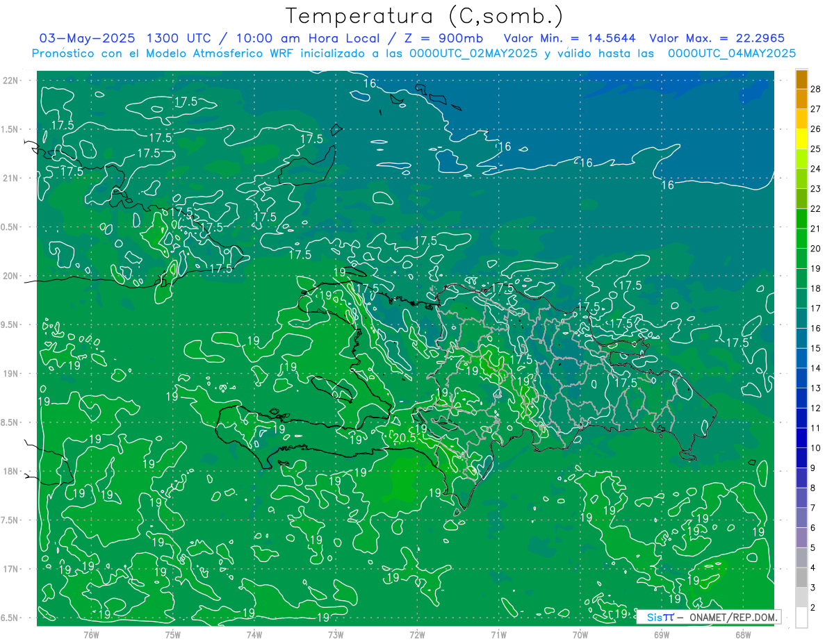
Task: Click the "20.5" contour label on map
Action: 404,438
